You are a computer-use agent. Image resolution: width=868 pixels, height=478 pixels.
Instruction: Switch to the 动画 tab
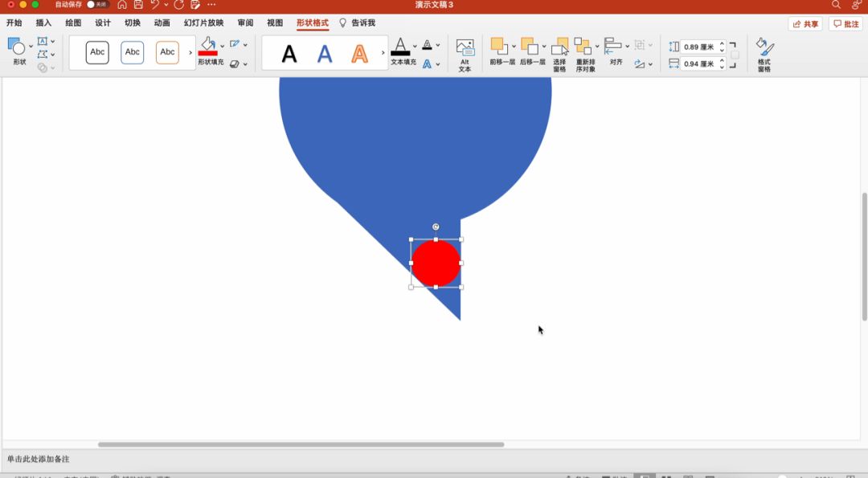coord(162,22)
